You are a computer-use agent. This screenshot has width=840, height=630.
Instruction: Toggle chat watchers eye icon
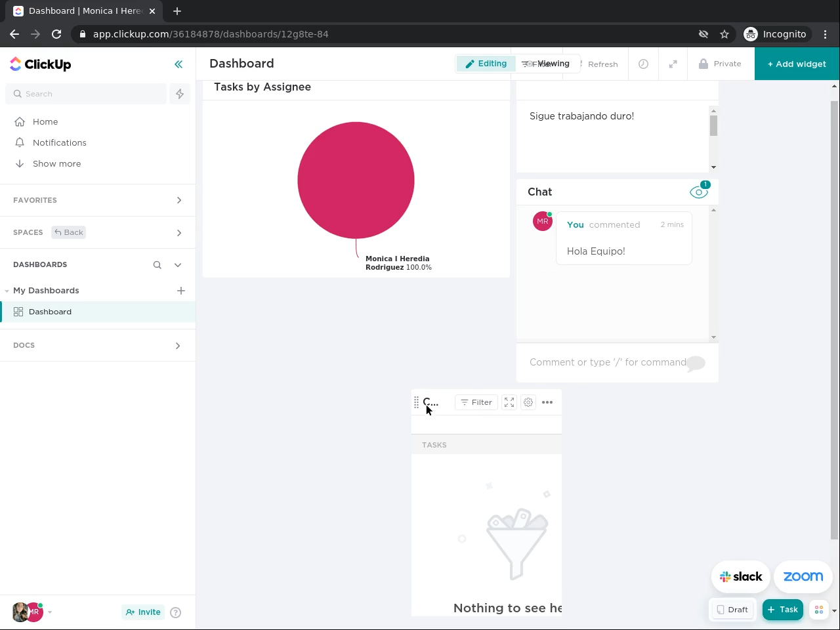click(699, 192)
